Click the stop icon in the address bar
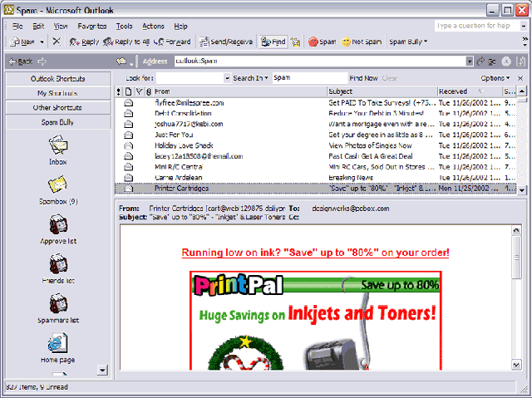The width and height of the screenshot is (532, 398). (506, 61)
